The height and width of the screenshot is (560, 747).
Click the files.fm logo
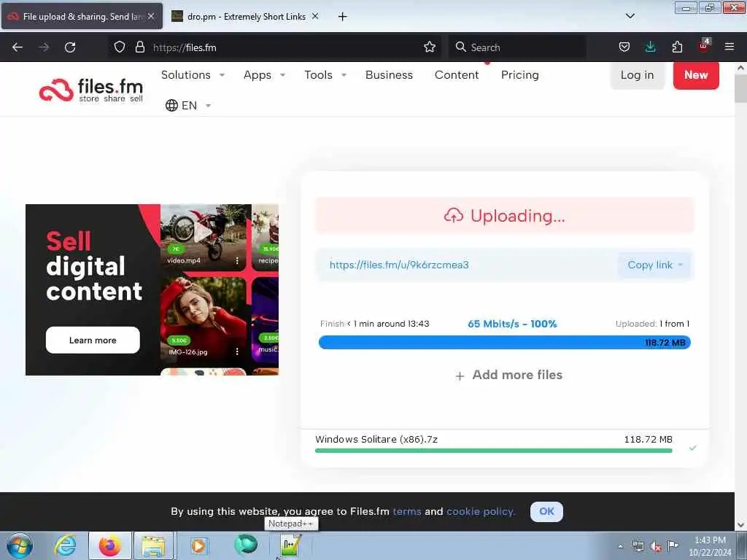[x=91, y=90]
